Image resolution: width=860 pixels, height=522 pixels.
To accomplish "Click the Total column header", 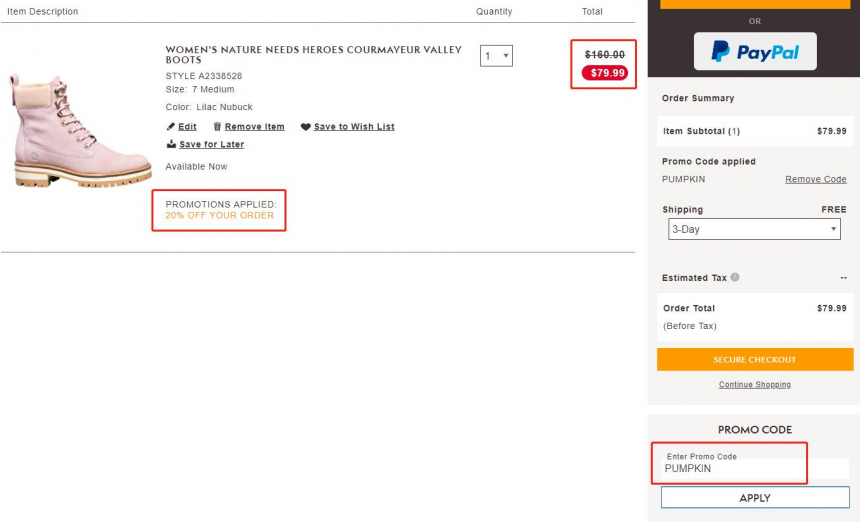I will (x=592, y=12).
